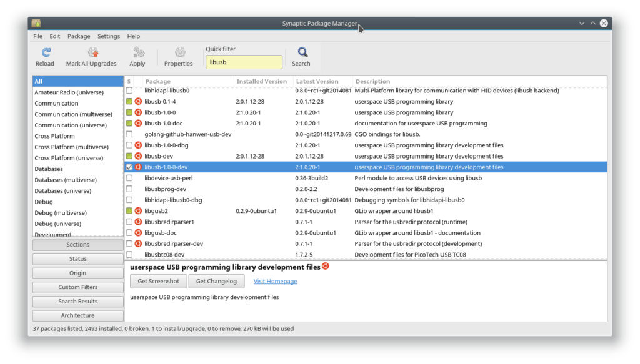Click the status bar packages summary text

[163, 328]
